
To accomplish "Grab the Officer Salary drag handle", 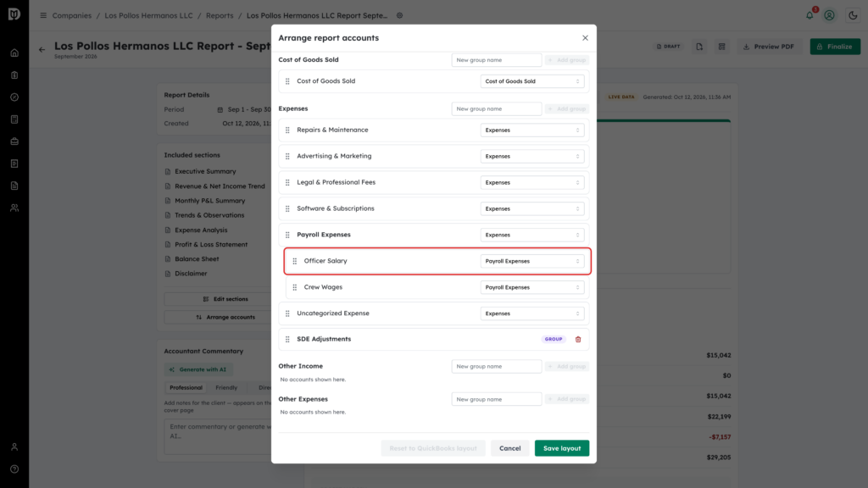I will click(x=294, y=261).
